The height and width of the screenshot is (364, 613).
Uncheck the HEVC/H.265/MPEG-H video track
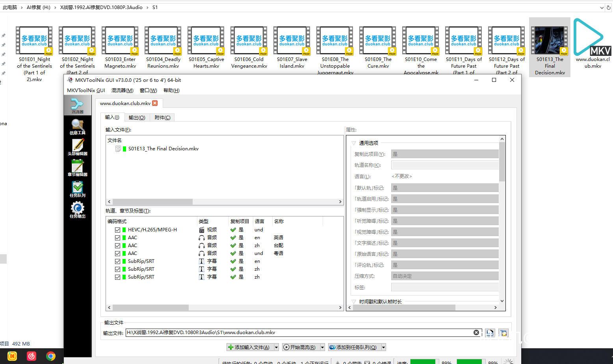[x=117, y=230]
